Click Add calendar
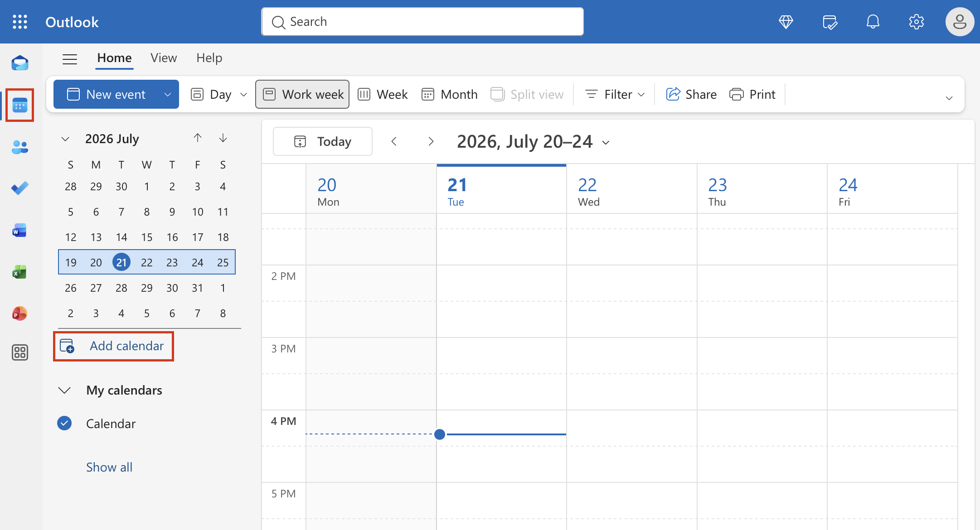The height and width of the screenshot is (530, 980). [x=113, y=346]
